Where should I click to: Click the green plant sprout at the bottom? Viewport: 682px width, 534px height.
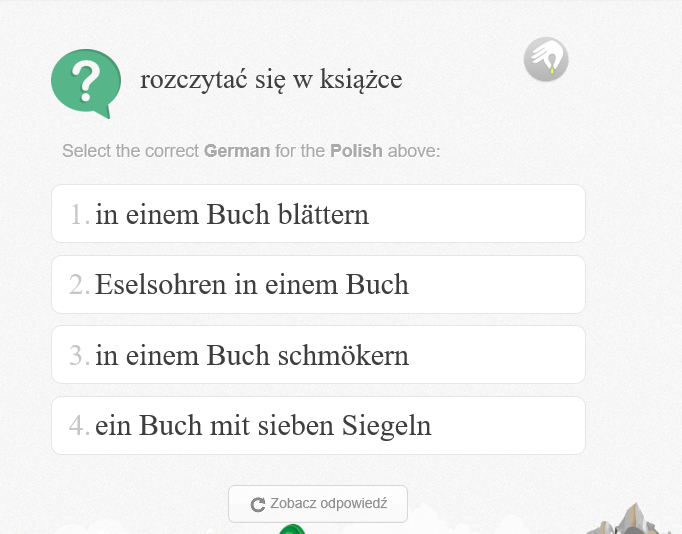point(292,529)
